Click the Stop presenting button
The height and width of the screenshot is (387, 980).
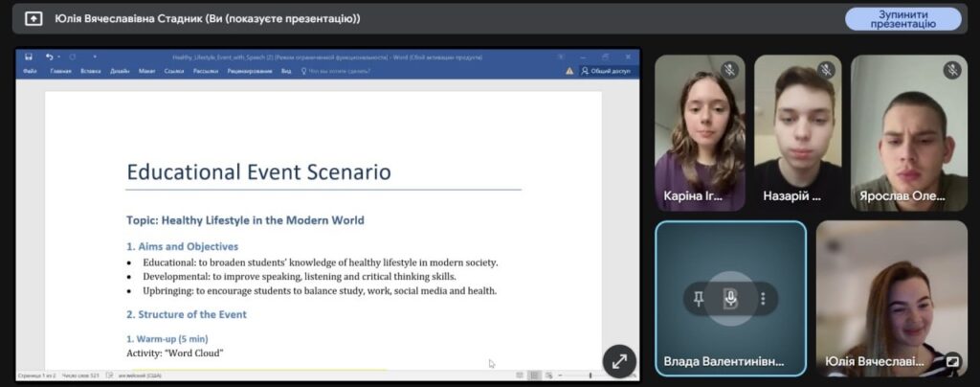point(902,18)
